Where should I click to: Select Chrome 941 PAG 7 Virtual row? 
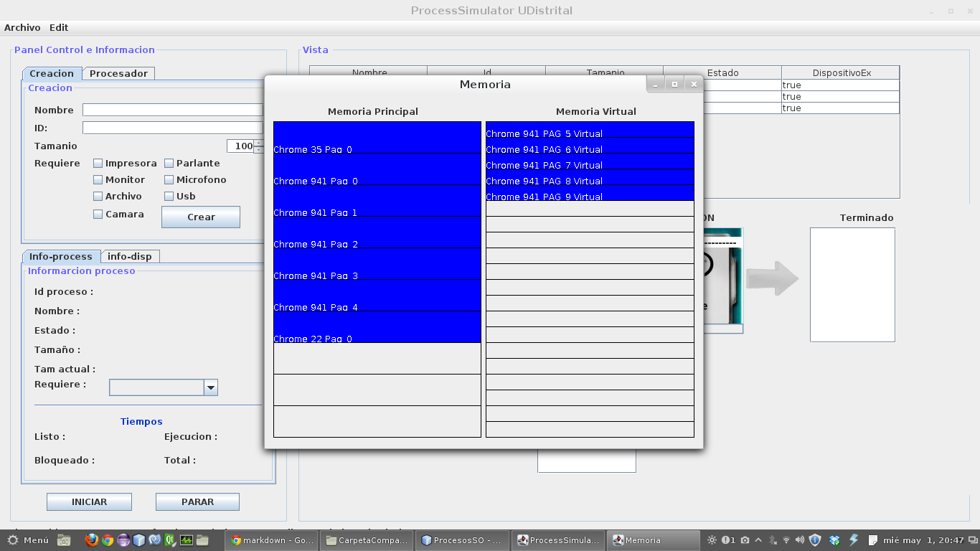click(x=590, y=161)
